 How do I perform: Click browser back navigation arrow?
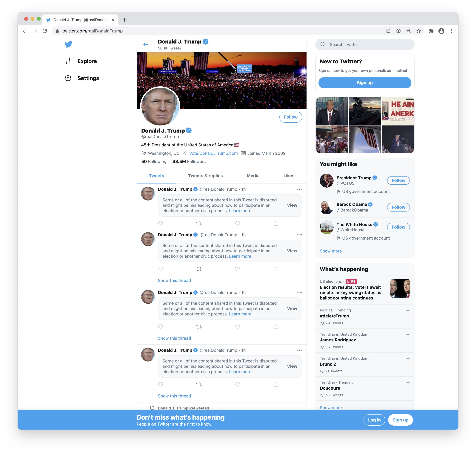pos(25,31)
